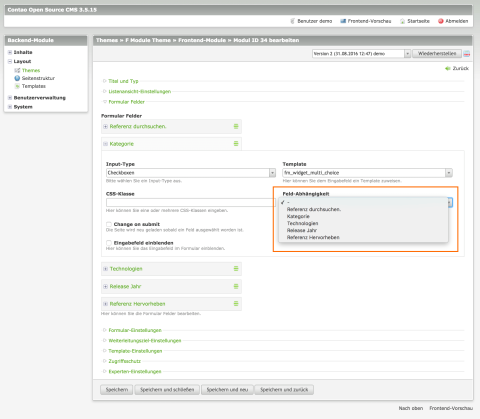Click the Benutzer demo user icon

click(292, 21)
